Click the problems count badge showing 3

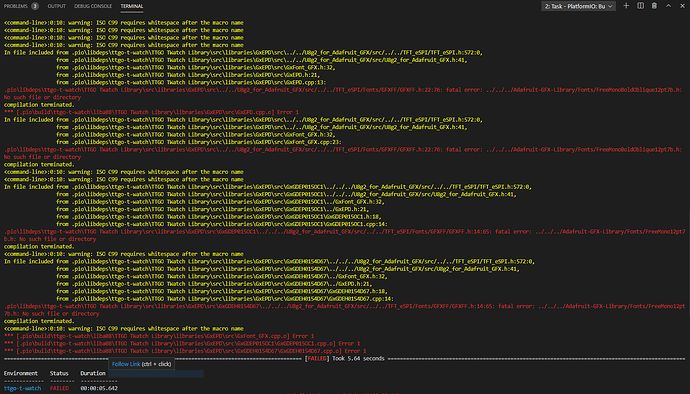[35, 6]
